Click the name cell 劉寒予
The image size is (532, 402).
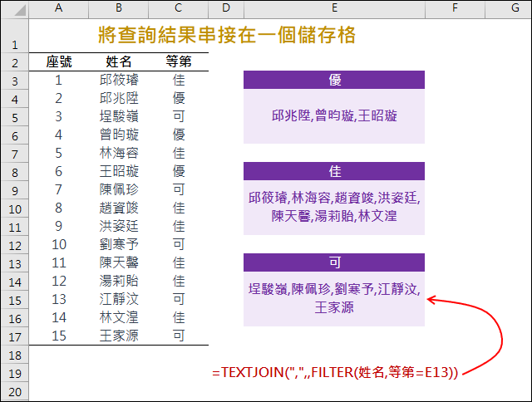(118, 245)
